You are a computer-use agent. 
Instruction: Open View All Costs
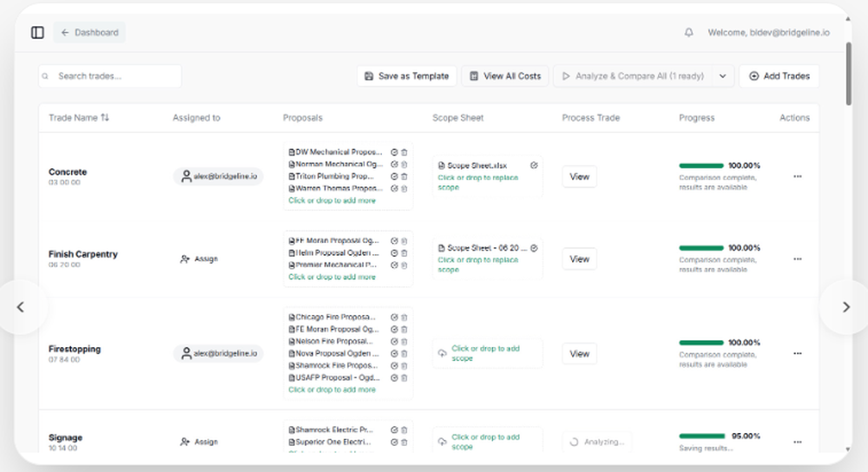click(x=505, y=76)
